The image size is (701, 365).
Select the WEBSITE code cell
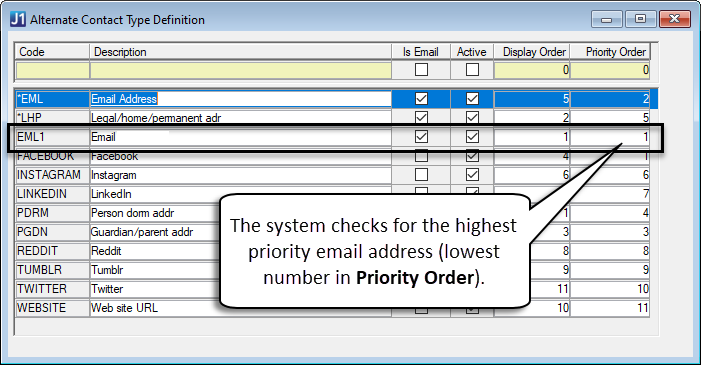click(x=53, y=308)
